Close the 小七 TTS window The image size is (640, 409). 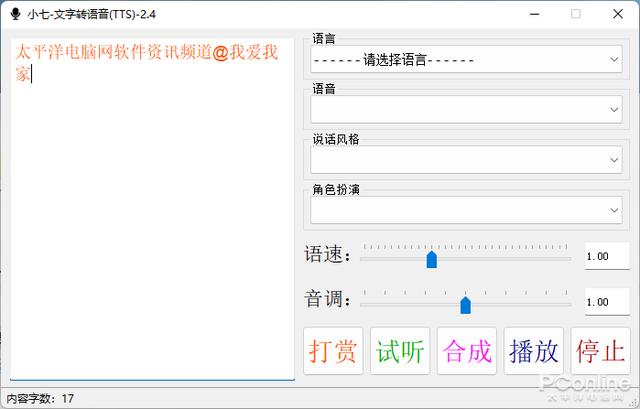click(x=618, y=14)
